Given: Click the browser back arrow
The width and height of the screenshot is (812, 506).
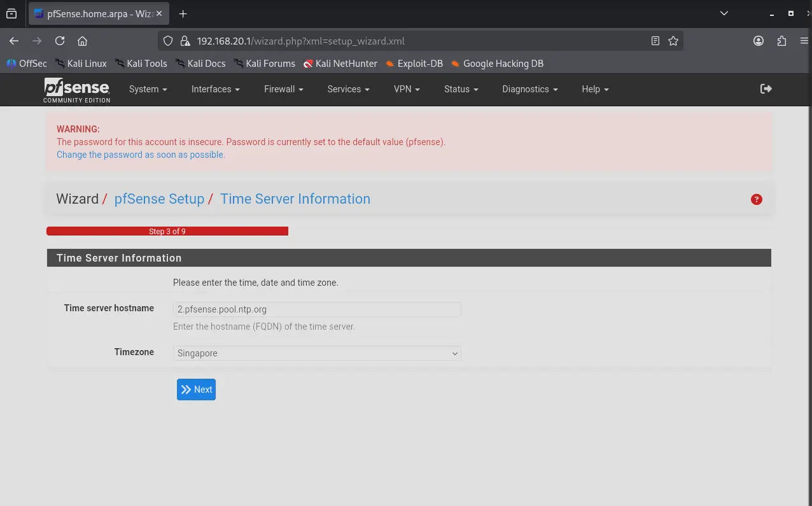Looking at the screenshot, I should (x=14, y=41).
